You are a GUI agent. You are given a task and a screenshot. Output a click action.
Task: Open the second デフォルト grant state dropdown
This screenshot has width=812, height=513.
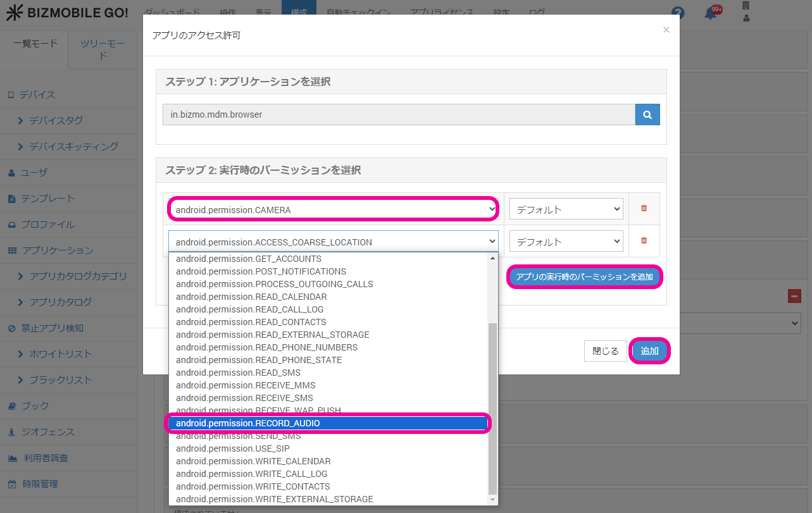566,242
